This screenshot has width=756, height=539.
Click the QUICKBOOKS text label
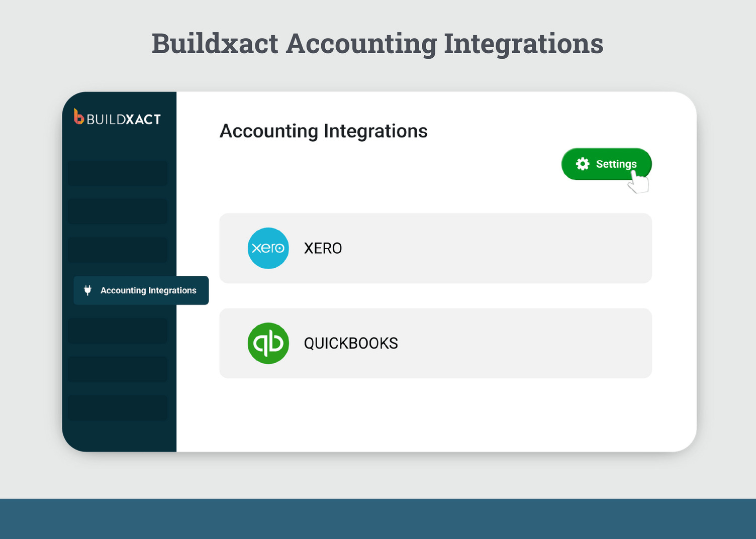point(350,343)
